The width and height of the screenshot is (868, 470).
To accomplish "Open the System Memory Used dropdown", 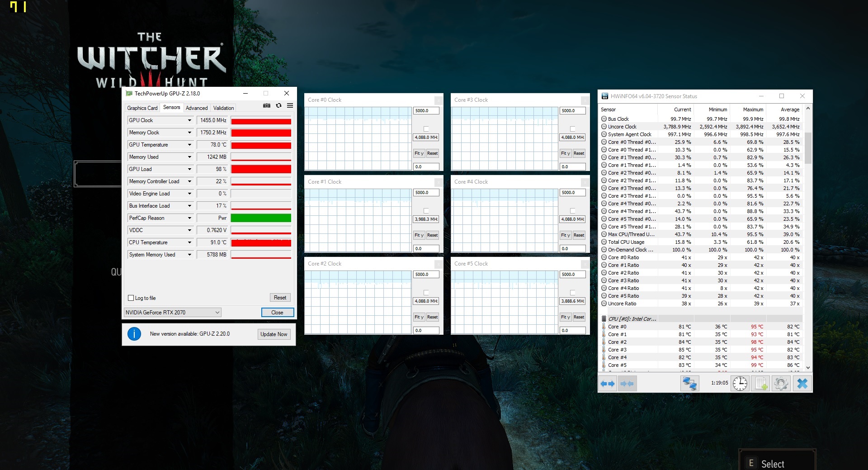I will [x=189, y=255].
